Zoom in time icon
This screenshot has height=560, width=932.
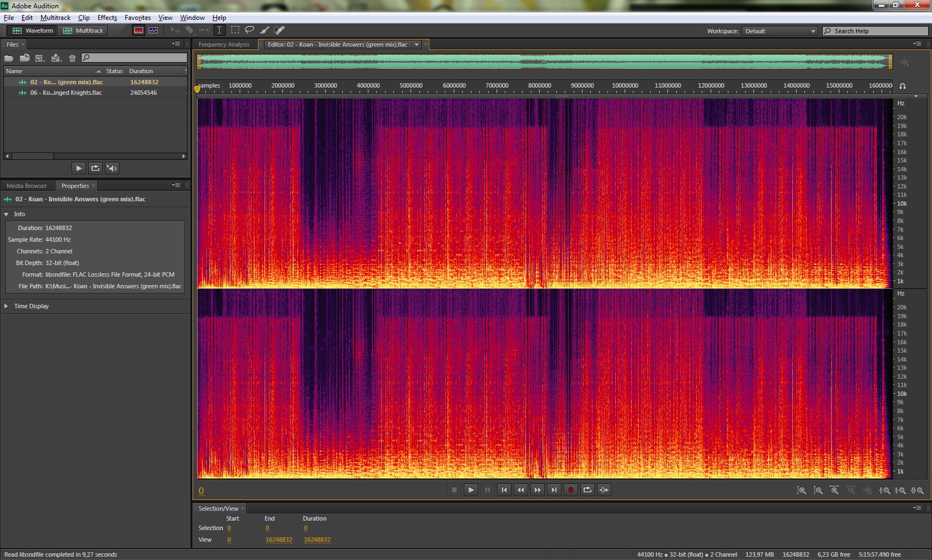tap(834, 490)
